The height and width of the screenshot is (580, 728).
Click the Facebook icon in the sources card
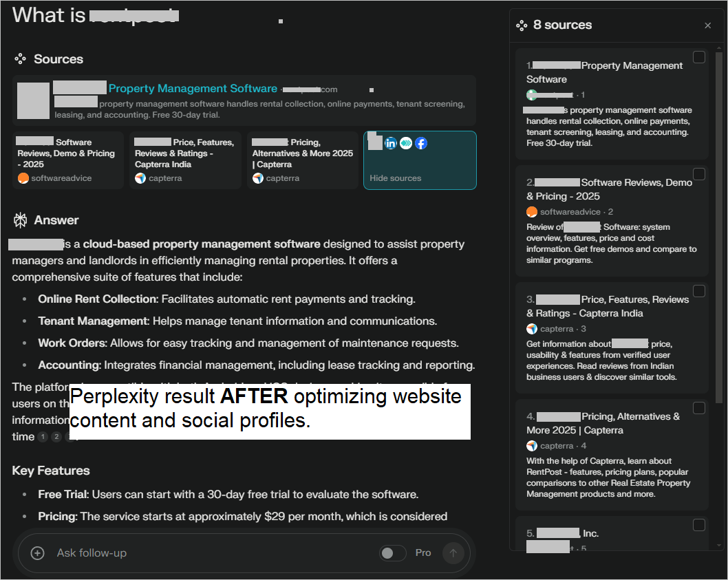(421, 143)
